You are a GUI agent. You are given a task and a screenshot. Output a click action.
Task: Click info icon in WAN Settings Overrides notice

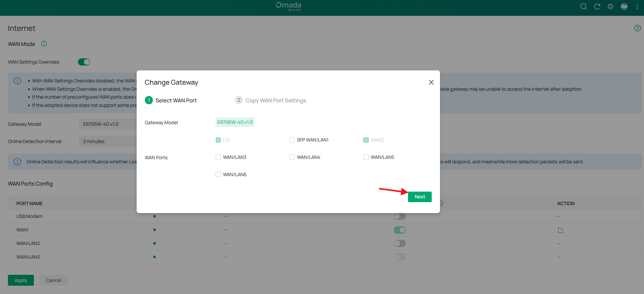(x=17, y=81)
